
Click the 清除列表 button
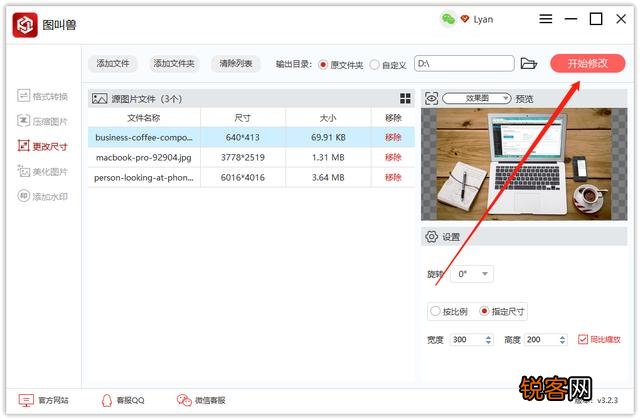coord(236,64)
